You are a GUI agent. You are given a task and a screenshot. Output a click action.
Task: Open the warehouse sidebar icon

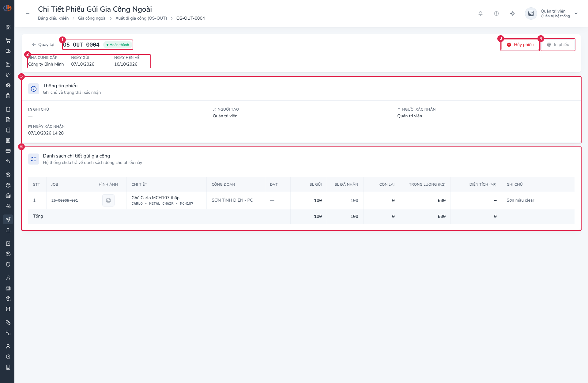[8, 196]
